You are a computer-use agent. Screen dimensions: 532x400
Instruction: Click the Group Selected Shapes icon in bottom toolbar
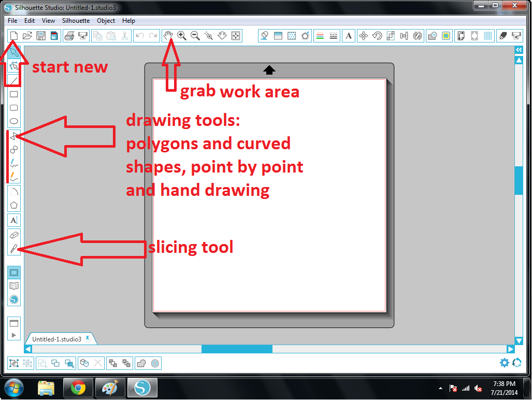(14, 363)
